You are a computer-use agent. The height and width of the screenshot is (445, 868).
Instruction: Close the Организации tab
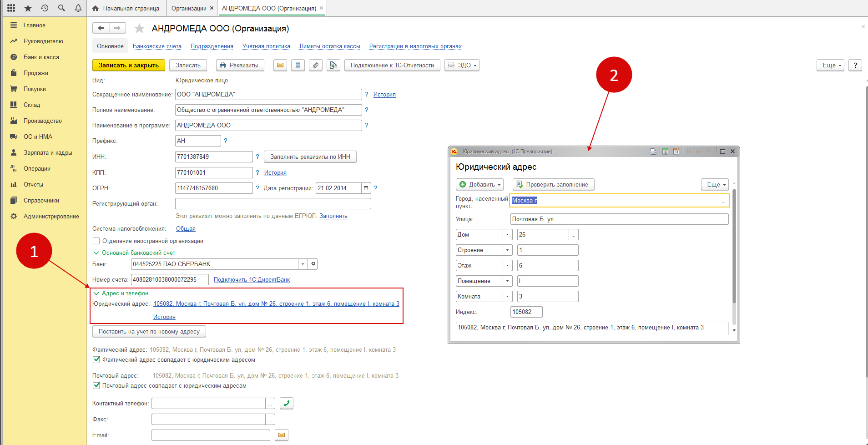[x=212, y=8]
